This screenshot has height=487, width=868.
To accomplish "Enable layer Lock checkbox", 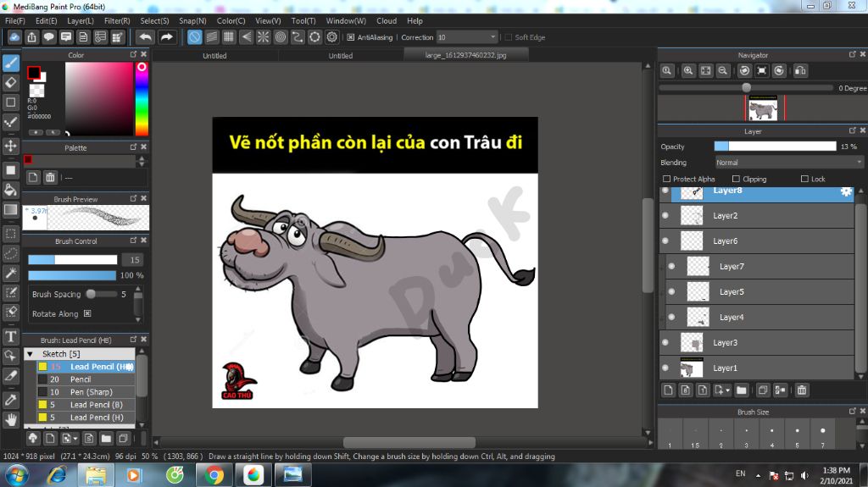I will 804,179.
